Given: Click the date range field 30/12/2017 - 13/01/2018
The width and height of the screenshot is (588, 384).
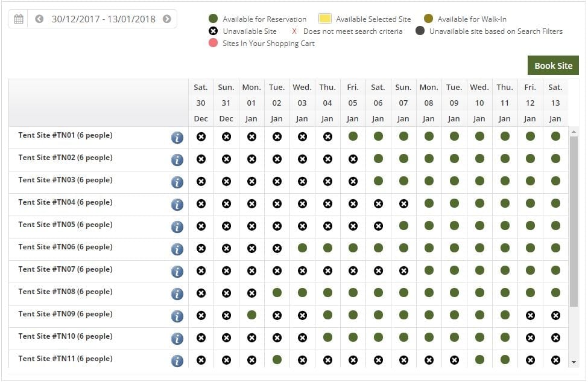Looking at the screenshot, I should click(x=103, y=19).
